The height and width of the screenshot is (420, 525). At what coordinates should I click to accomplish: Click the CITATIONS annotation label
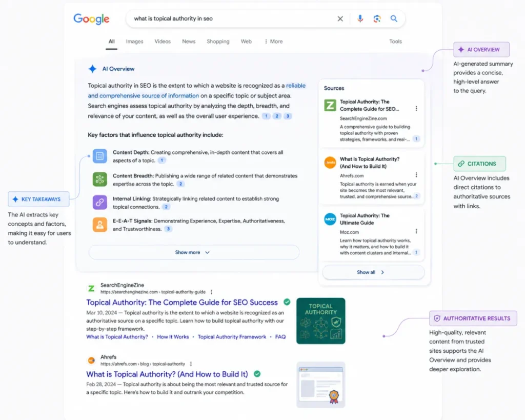pos(479,164)
